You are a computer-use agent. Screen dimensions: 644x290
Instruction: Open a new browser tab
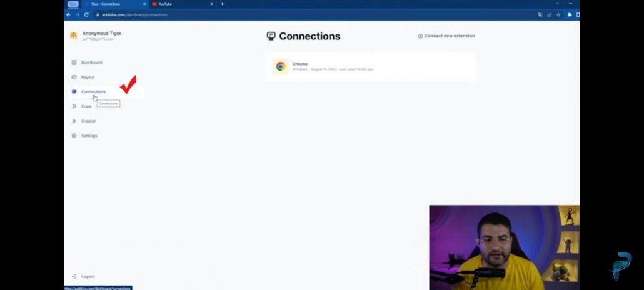point(222,4)
